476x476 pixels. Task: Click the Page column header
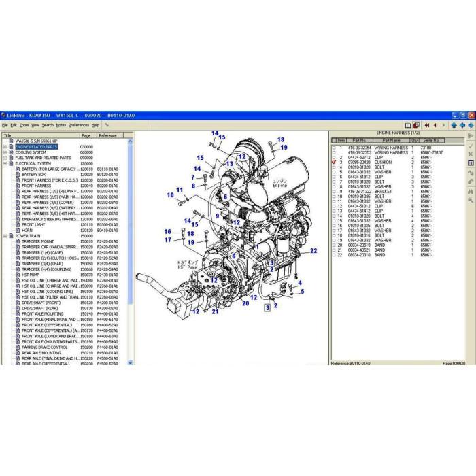point(88,135)
